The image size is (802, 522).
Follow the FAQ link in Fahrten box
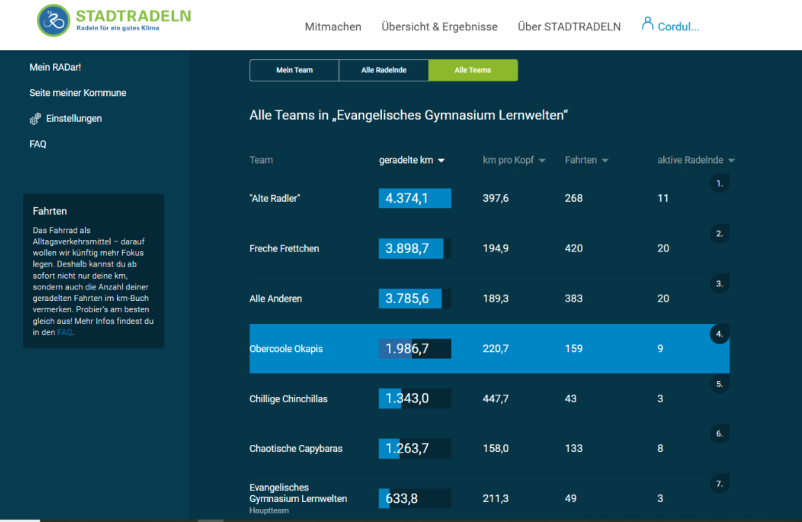65,332
